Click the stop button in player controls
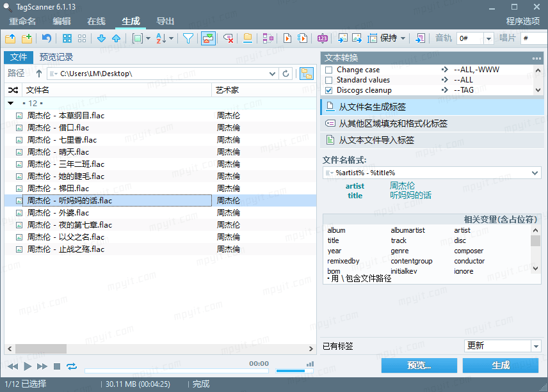This screenshot has height=392, width=548. [x=57, y=366]
